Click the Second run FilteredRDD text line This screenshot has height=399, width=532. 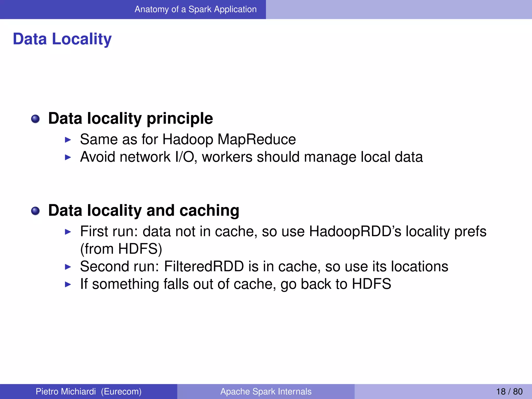[x=264, y=267]
